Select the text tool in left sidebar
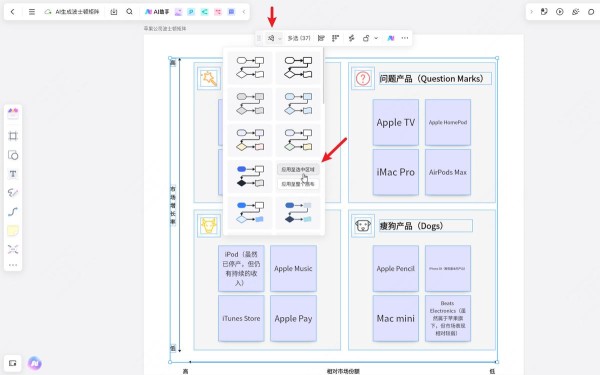Image resolution: width=600 pixels, height=375 pixels. click(13, 174)
